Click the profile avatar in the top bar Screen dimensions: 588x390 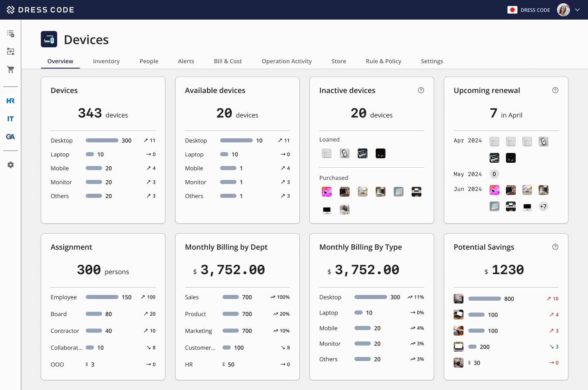click(x=563, y=10)
